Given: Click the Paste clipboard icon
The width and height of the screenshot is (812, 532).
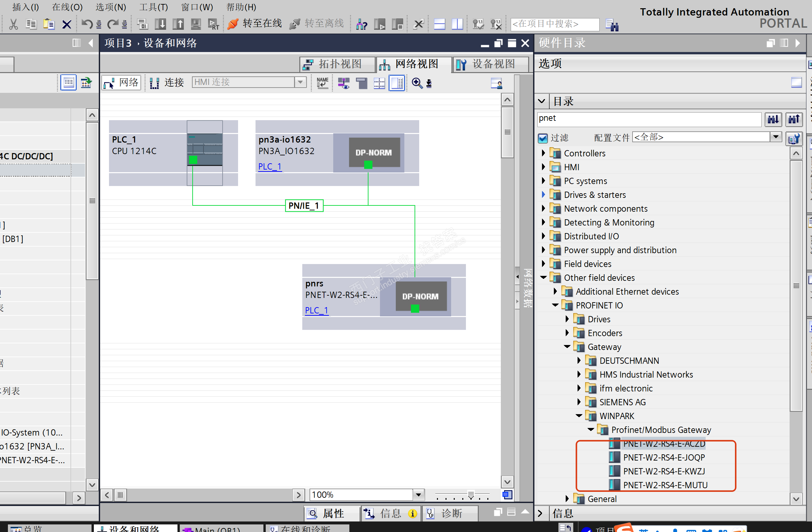Looking at the screenshot, I should [49, 24].
